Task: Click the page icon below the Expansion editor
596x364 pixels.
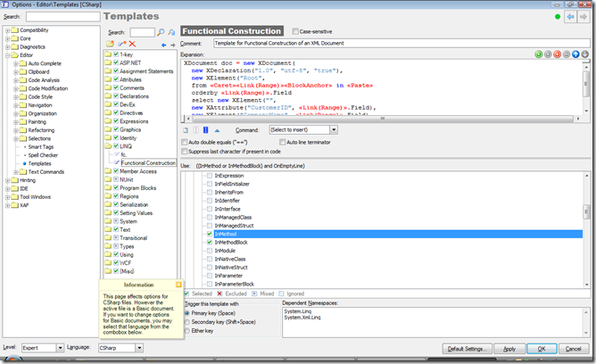Action: click(x=186, y=130)
